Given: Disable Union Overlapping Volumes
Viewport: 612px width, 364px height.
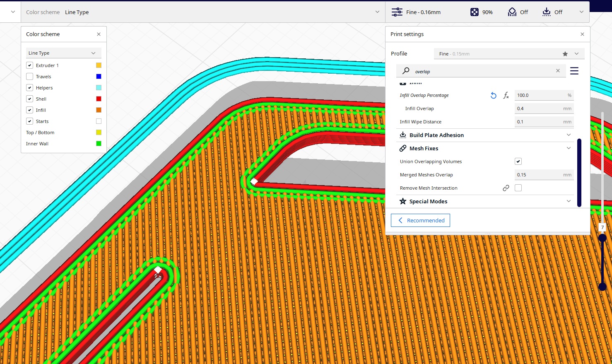Looking at the screenshot, I should pyautogui.click(x=518, y=161).
